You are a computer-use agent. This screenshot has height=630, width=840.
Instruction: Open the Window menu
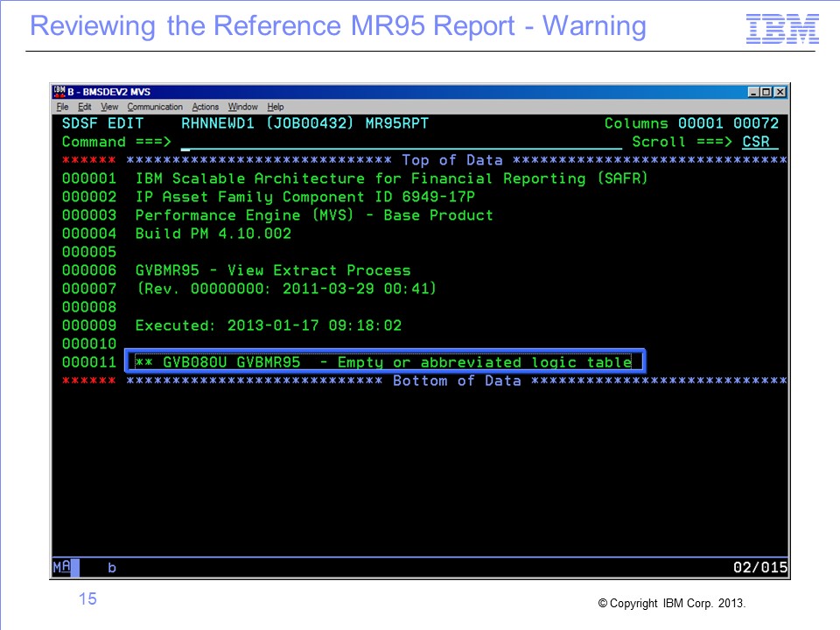(x=242, y=107)
